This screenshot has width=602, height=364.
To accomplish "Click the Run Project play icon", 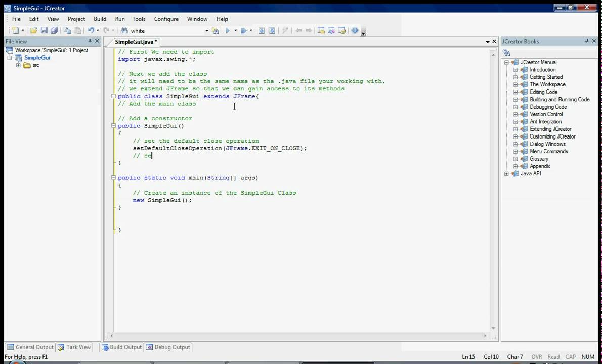I will click(228, 31).
